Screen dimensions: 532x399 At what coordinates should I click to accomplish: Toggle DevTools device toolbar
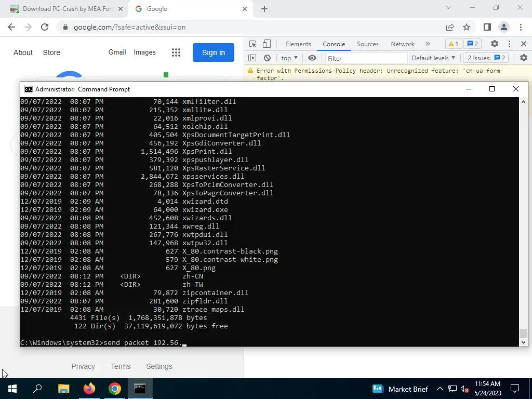click(x=267, y=44)
